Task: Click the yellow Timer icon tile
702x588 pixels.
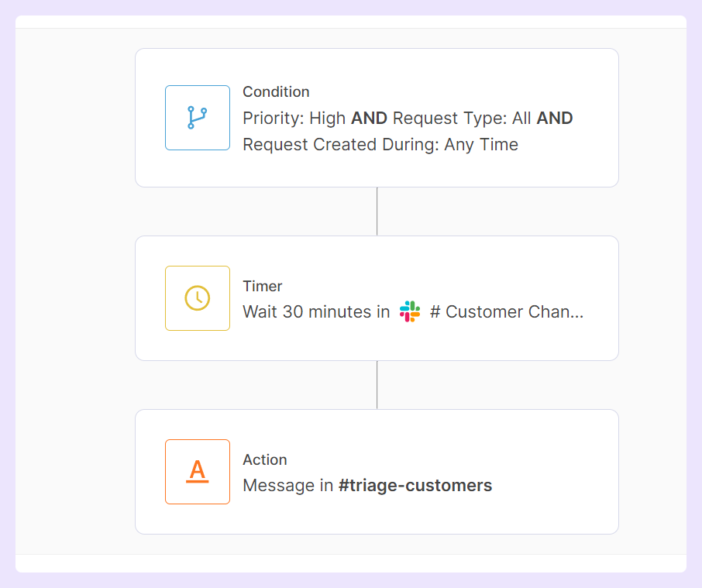Action: tap(198, 298)
